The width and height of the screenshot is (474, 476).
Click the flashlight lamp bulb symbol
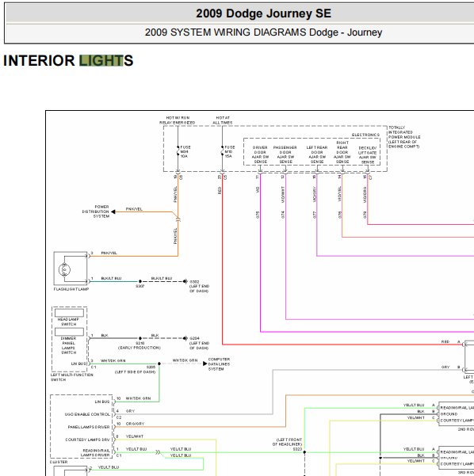coord(64,269)
